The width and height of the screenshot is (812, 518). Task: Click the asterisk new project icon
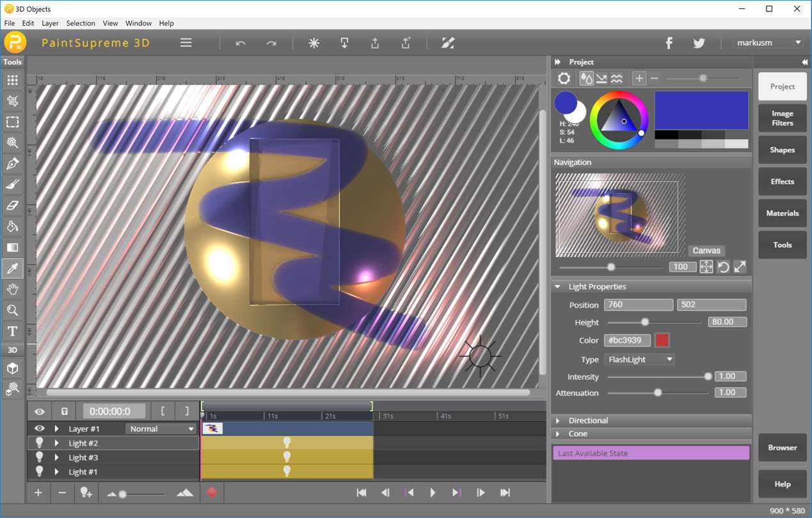314,43
